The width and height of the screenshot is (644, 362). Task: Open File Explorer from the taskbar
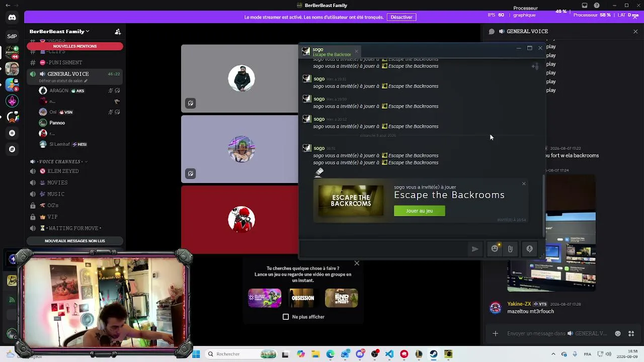[315, 354]
